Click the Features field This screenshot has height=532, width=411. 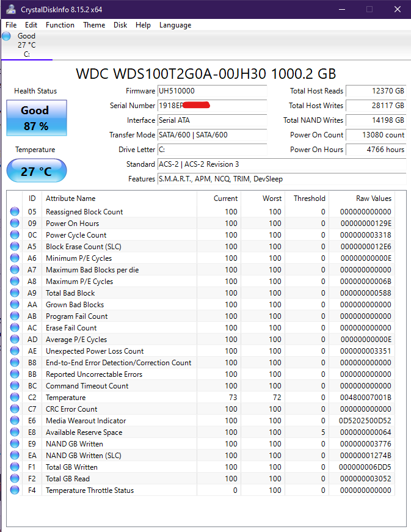[x=282, y=179]
